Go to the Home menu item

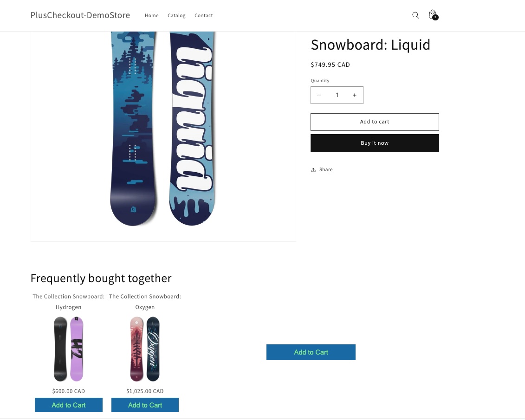152,16
